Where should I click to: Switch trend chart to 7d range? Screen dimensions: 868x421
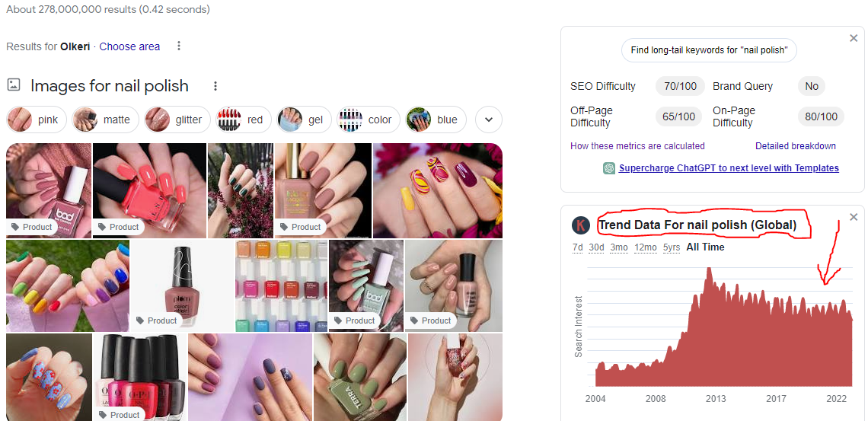click(x=577, y=247)
